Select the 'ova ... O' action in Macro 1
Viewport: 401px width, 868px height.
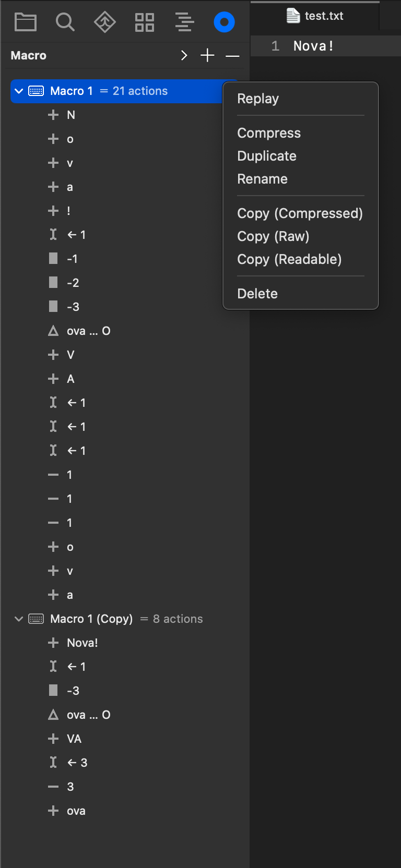click(x=88, y=331)
